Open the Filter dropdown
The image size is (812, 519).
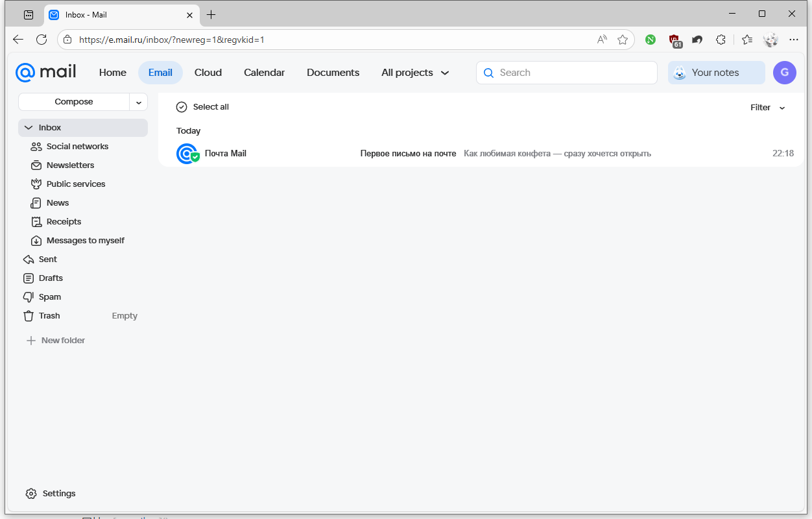tap(767, 108)
